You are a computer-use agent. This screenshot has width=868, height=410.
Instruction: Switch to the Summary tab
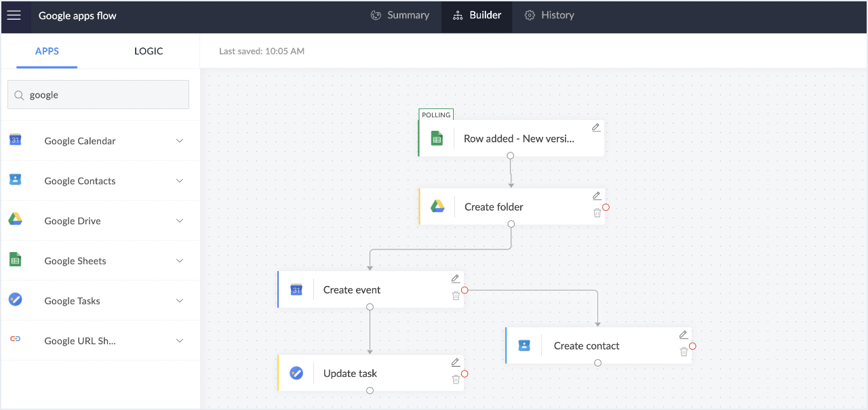(x=400, y=15)
